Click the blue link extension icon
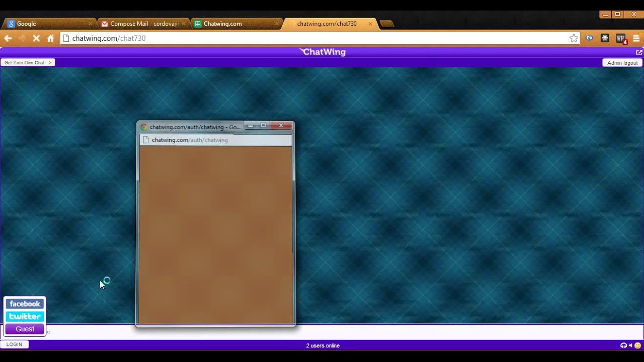 click(589, 38)
